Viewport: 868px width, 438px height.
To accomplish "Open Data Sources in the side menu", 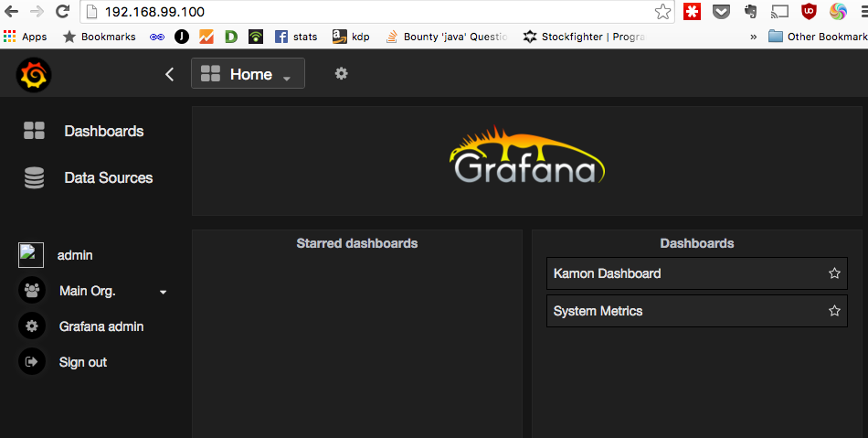I will coord(108,177).
